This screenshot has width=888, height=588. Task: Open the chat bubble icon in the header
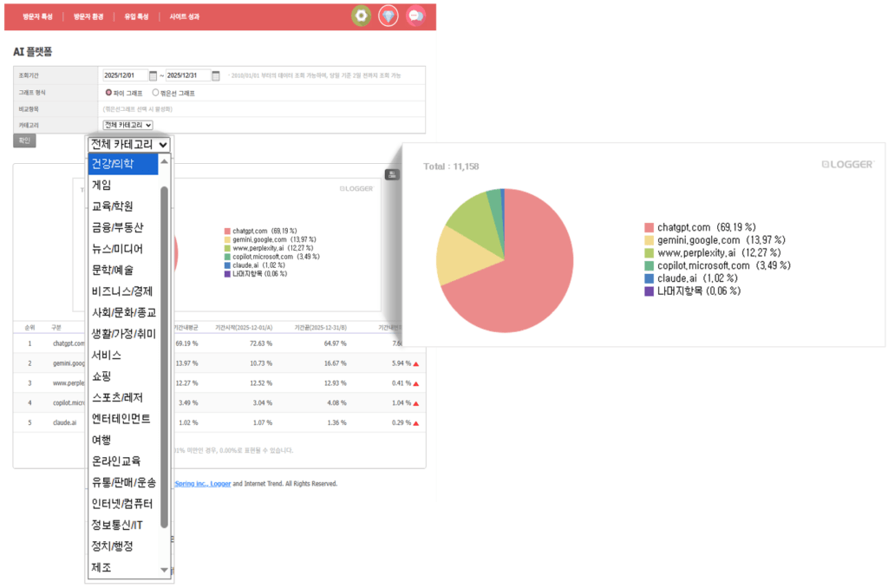(x=416, y=16)
